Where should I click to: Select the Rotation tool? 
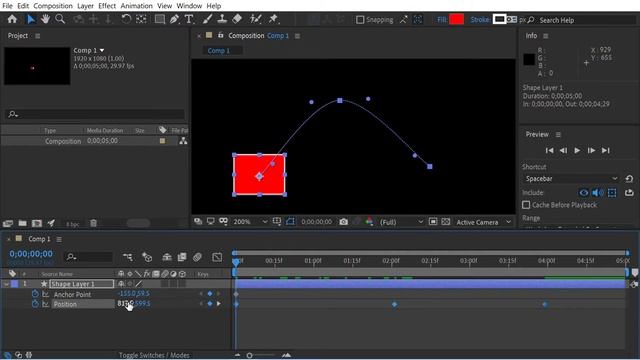pos(126,19)
